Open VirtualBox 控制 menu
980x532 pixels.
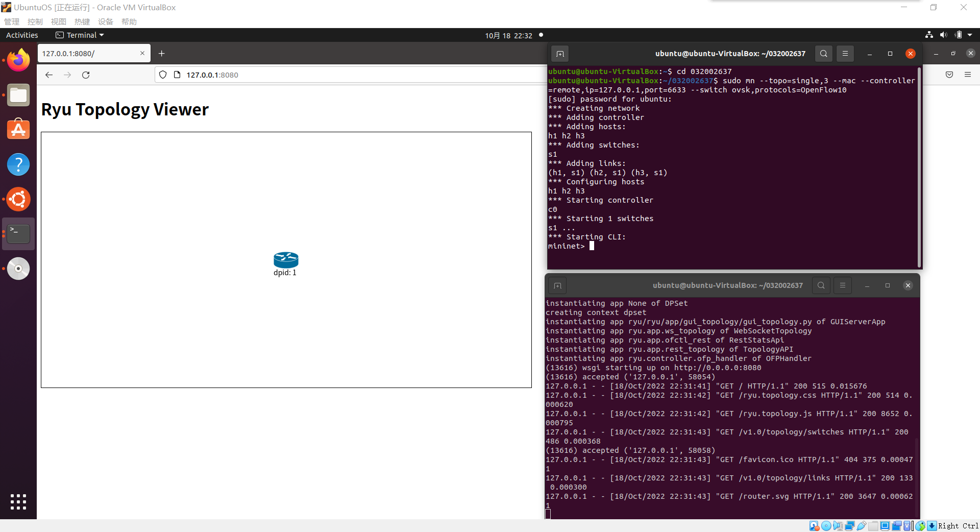point(35,21)
